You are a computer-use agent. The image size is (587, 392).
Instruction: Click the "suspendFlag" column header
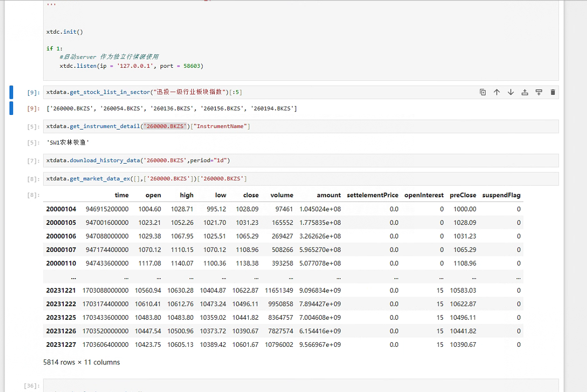coord(501,195)
